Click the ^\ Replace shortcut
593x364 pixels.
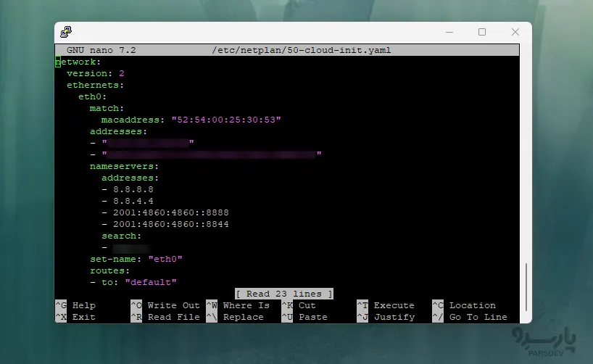(x=235, y=317)
